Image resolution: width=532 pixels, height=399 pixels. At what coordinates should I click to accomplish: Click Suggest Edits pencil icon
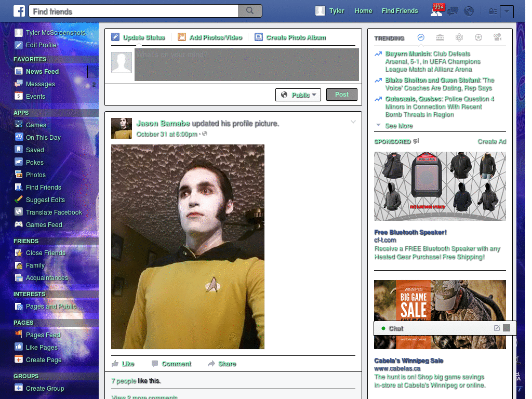19,199
